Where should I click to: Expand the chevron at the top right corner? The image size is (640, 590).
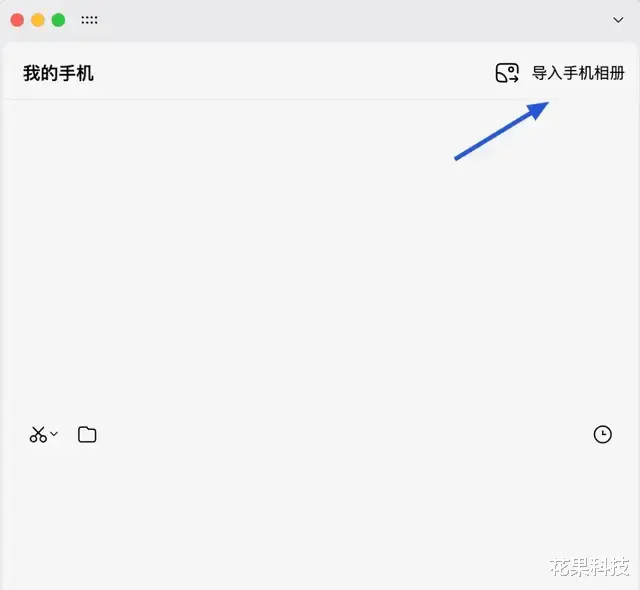pyautogui.click(x=618, y=20)
